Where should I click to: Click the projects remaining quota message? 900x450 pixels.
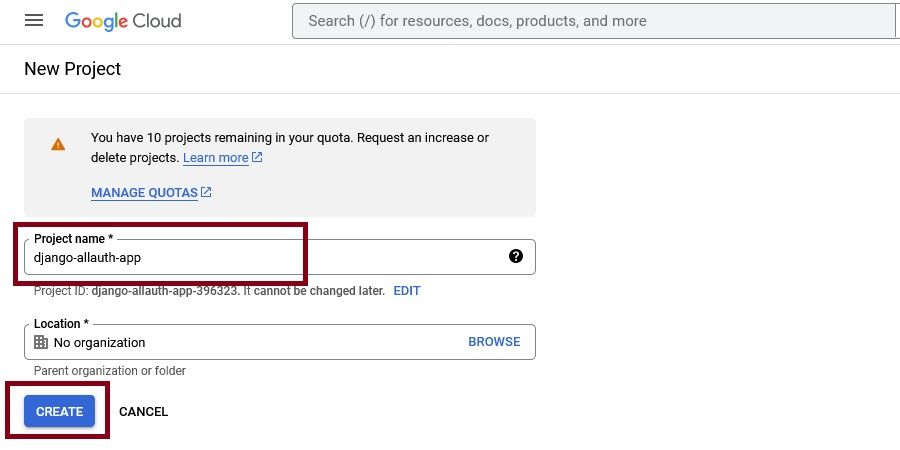point(290,138)
